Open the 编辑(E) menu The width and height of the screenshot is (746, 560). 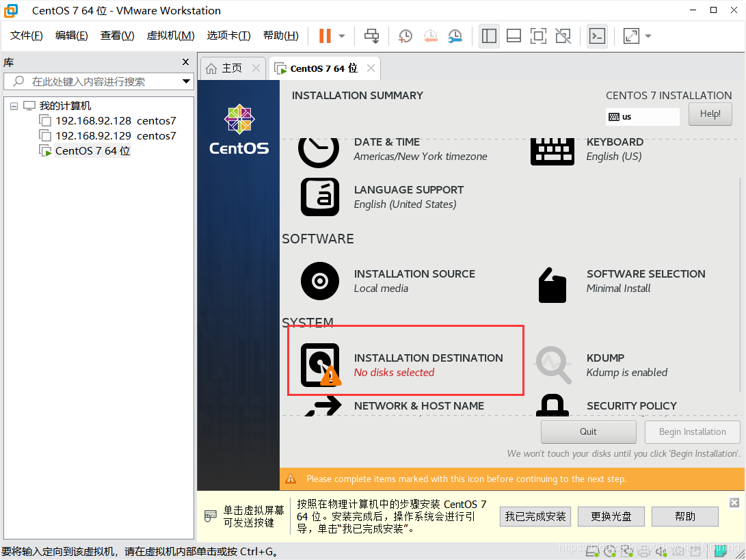(x=71, y=36)
